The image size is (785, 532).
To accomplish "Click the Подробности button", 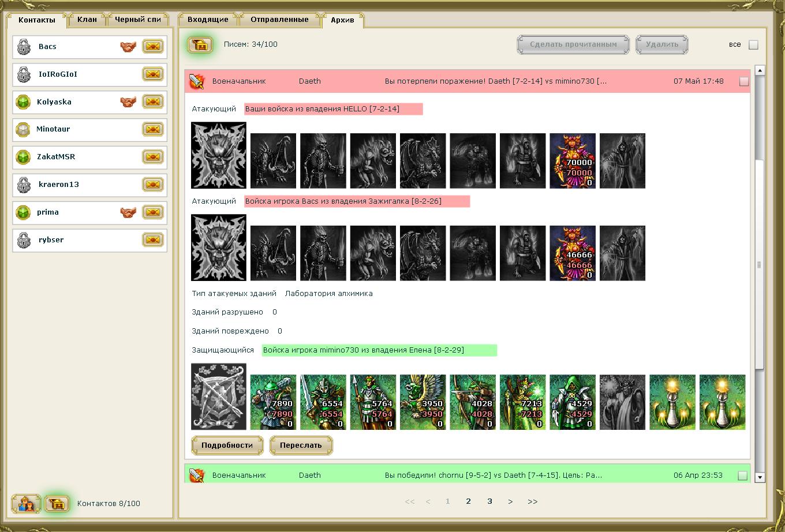I will (227, 445).
